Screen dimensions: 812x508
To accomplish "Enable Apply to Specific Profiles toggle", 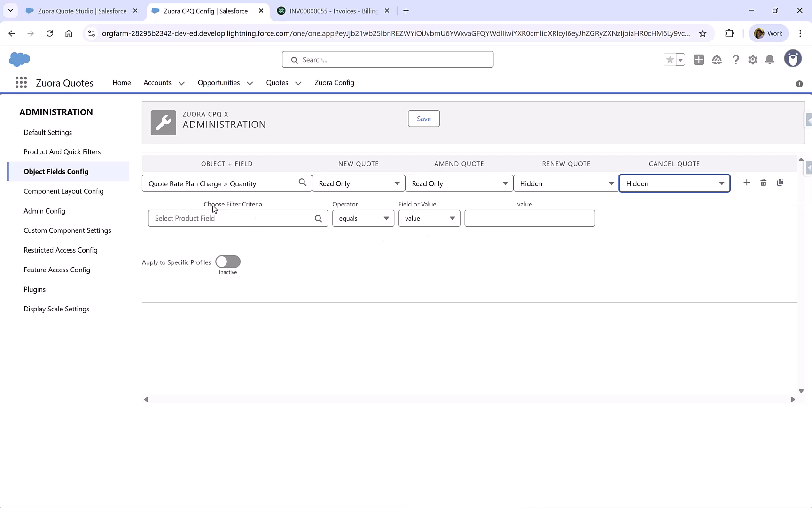I will (227, 262).
